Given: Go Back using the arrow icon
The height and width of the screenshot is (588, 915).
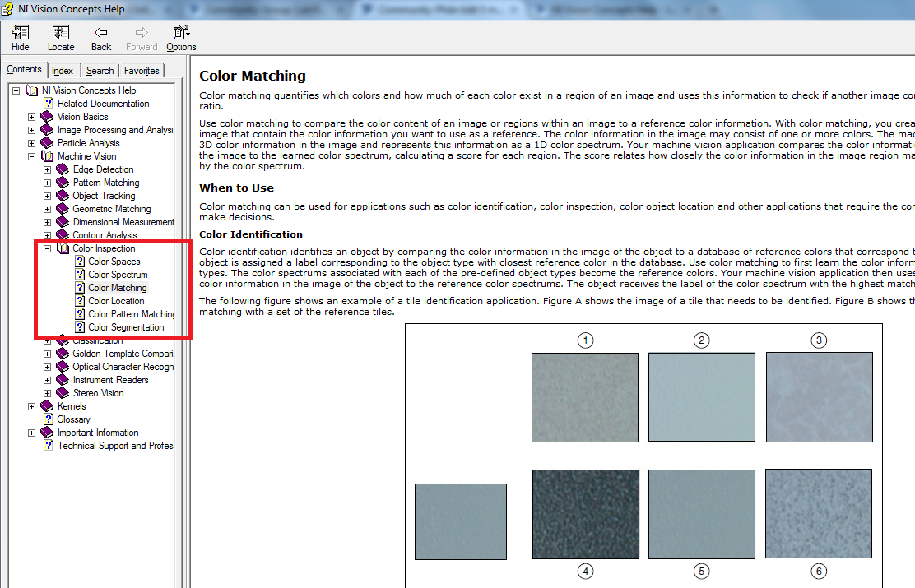Looking at the screenshot, I should [101, 32].
